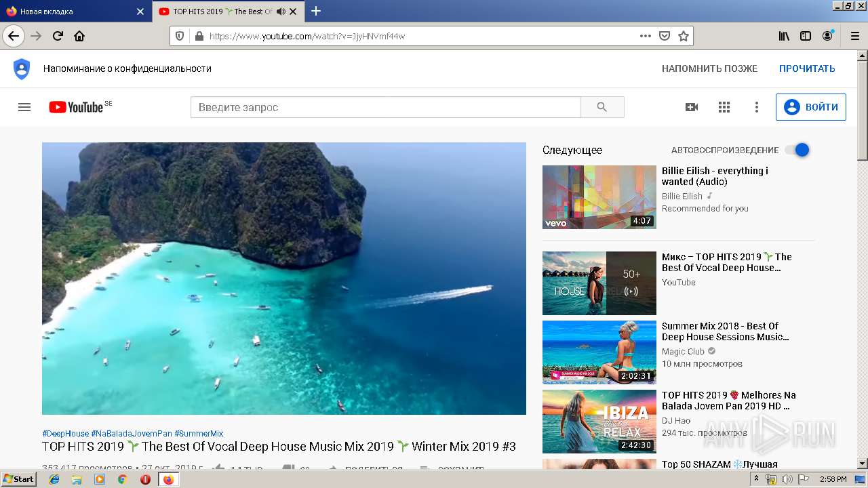
Task: Open YouTube settings three-dot menu
Action: pyautogui.click(x=757, y=107)
